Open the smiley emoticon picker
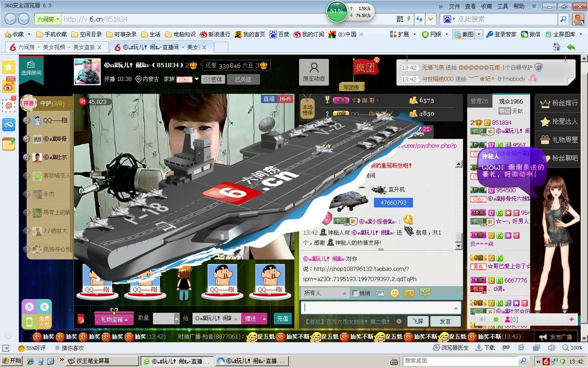 pyautogui.click(x=394, y=293)
